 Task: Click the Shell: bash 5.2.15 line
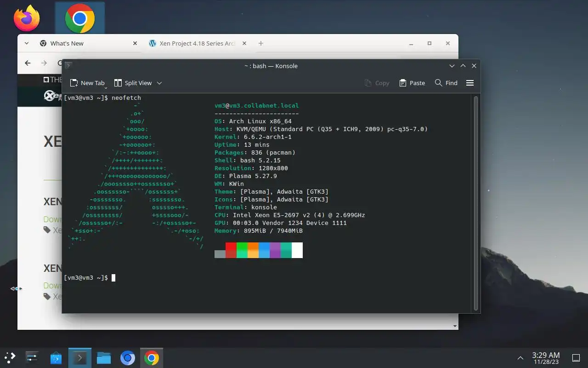[248, 161]
